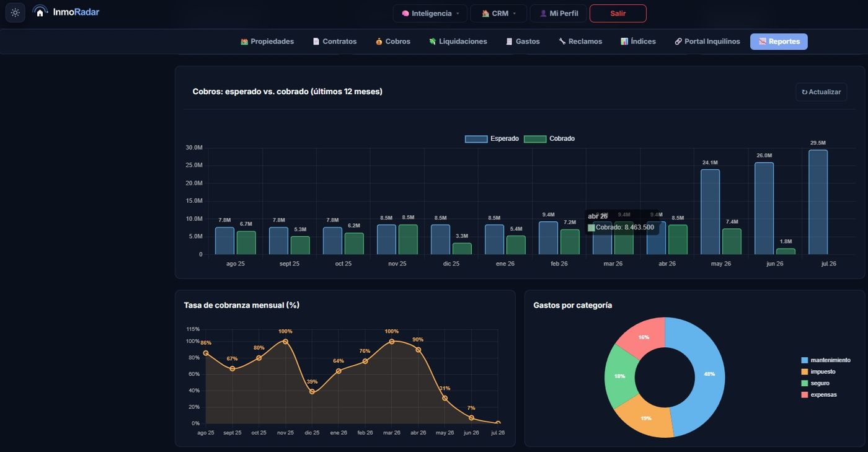Open the Gastos page
Viewport: 868px width, 452px height.
click(523, 42)
